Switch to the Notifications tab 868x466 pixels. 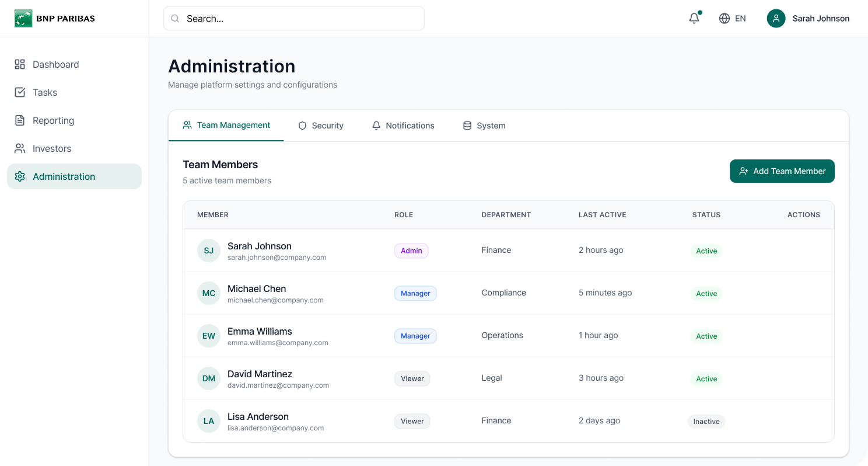pyautogui.click(x=404, y=125)
